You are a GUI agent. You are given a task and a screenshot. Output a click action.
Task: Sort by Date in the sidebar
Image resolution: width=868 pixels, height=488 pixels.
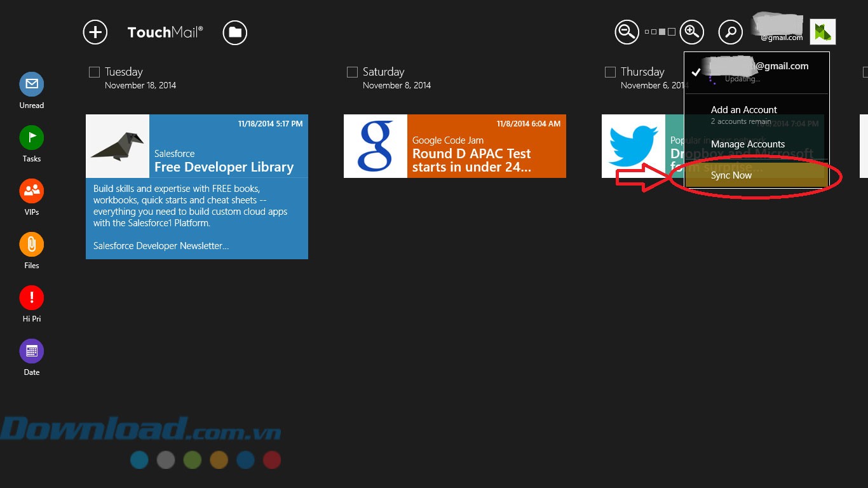pos(31,351)
